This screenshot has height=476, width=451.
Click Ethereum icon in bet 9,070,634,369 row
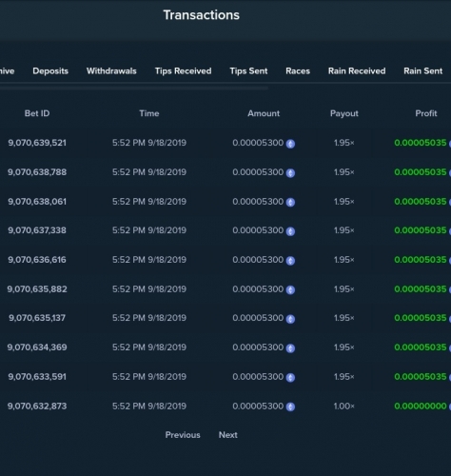(290, 348)
